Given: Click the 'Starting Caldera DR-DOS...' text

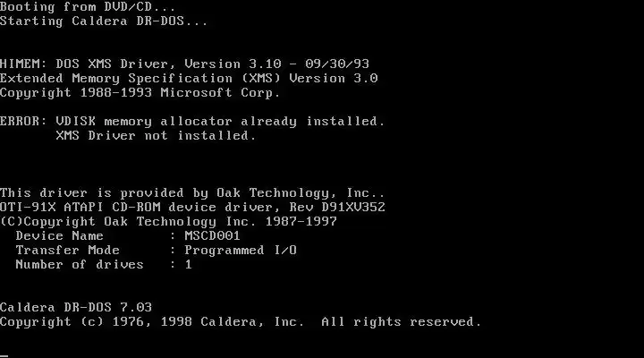Looking at the screenshot, I should (x=104, y=21).
